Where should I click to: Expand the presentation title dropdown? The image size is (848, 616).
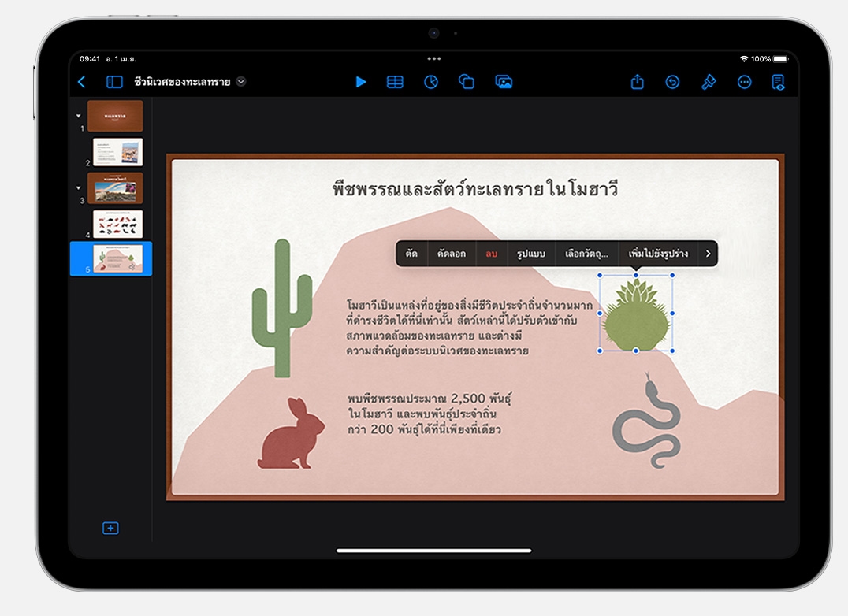(x=241, y=81)
